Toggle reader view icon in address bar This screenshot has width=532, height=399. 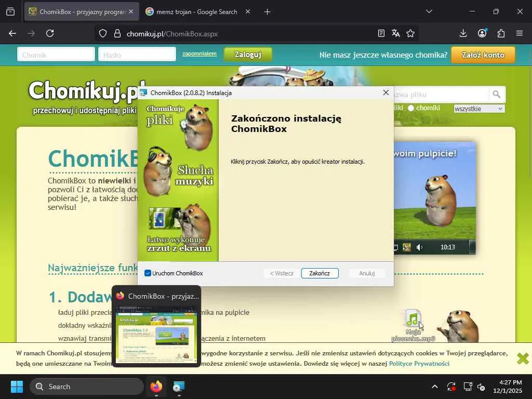coord(381,33)
